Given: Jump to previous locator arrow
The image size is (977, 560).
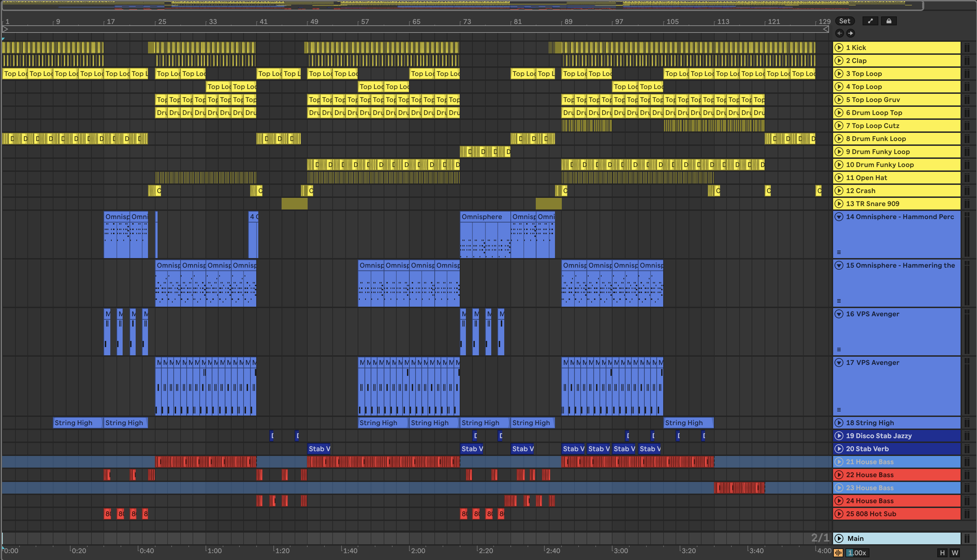Looking at the screenshot, I should (839, 34).
